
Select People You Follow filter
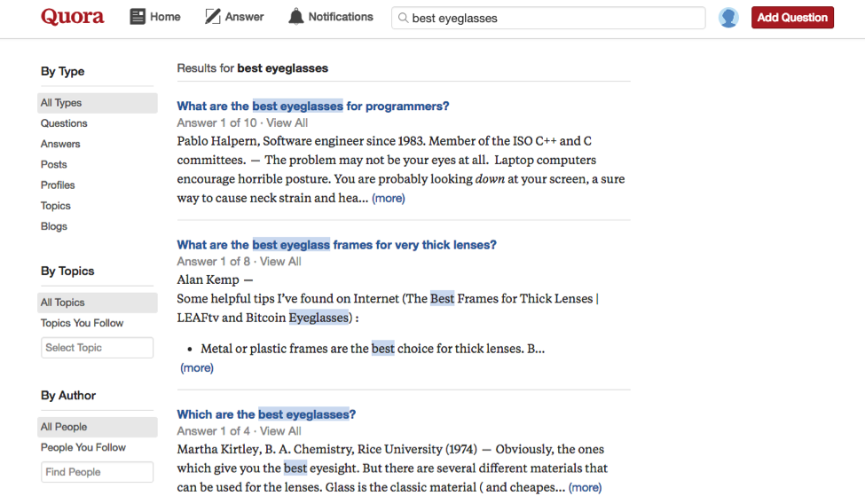[x=83, y=447]
